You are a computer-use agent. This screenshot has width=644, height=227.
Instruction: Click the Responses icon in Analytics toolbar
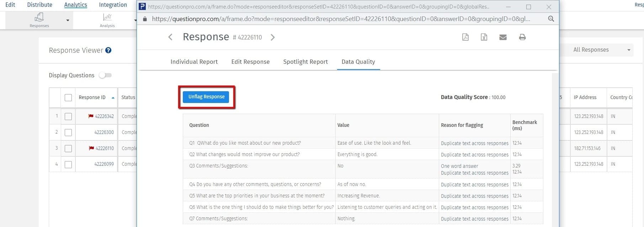(x=39, y=17)
